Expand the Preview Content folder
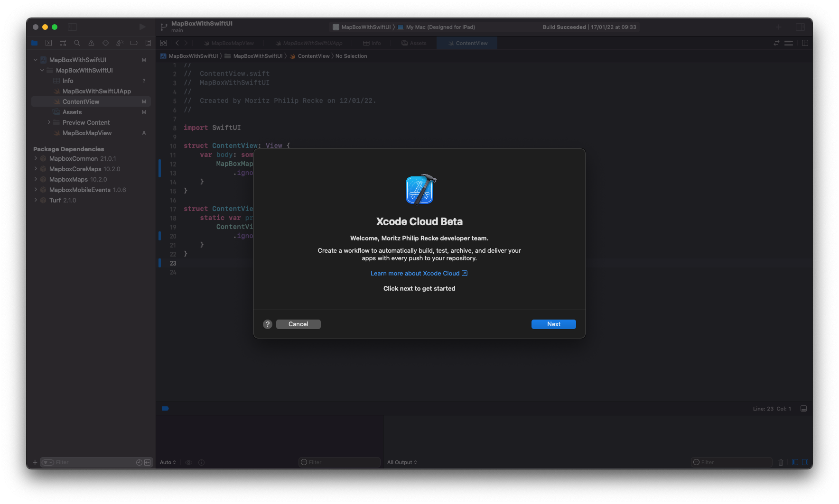 [x=49, y=122]
